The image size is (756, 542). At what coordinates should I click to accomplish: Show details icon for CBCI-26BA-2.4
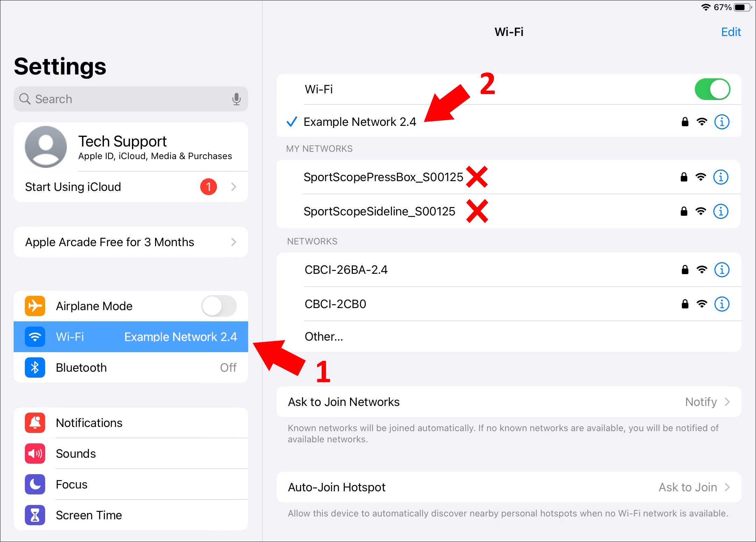click(721, 270)
